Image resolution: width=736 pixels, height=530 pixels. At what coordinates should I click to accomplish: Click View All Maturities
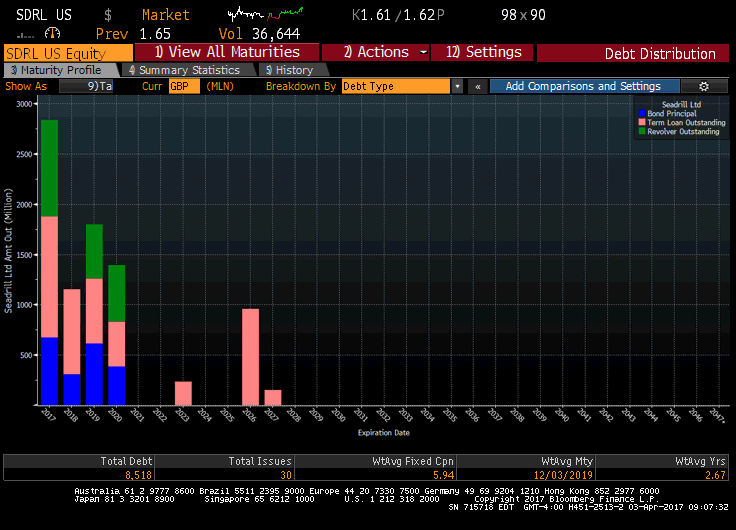coord(227,52)
